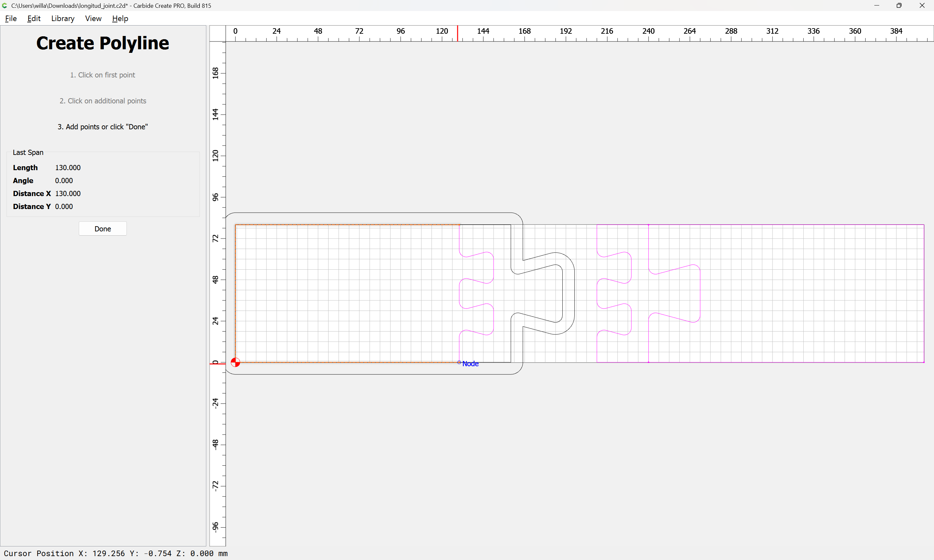
Task: Click the -48 mark on vertical ruler
Action: tap(216, 444)
